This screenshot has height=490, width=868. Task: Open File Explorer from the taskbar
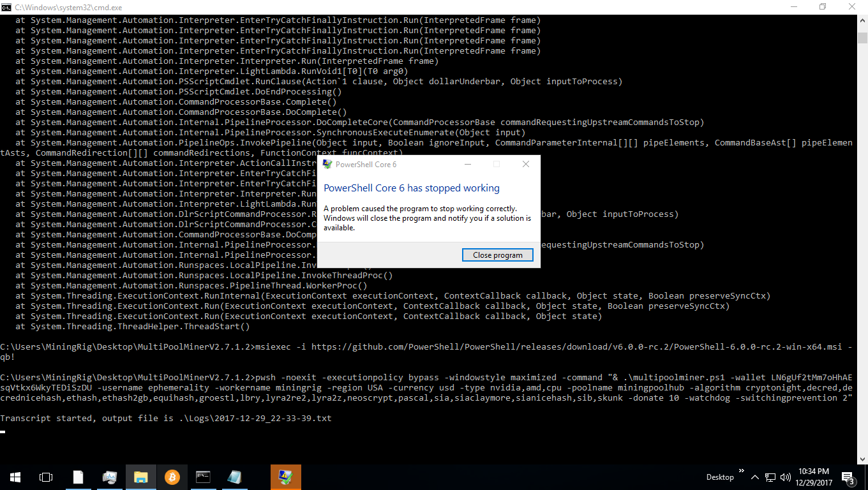[x=140, y=477]
